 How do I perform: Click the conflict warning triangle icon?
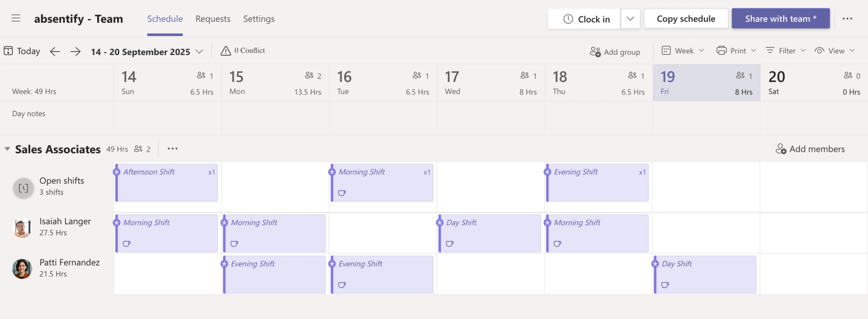tap(226, 51)
